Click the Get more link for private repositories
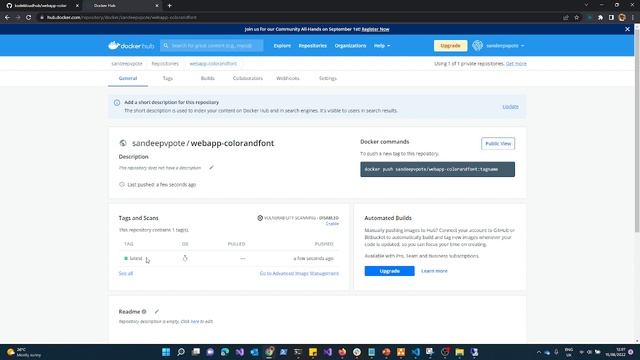Image resolution: width=640 pixels, height=360 pixels. coord(516,64)
